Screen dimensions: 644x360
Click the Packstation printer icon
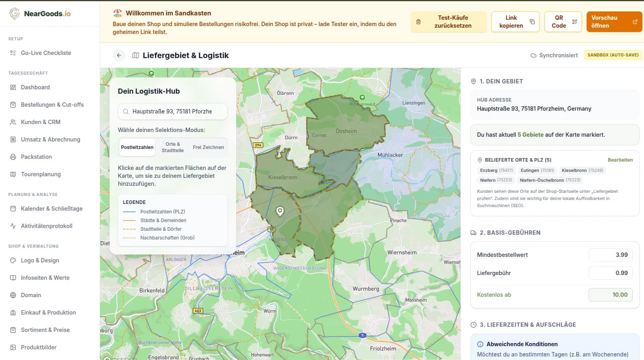(13, 157)
